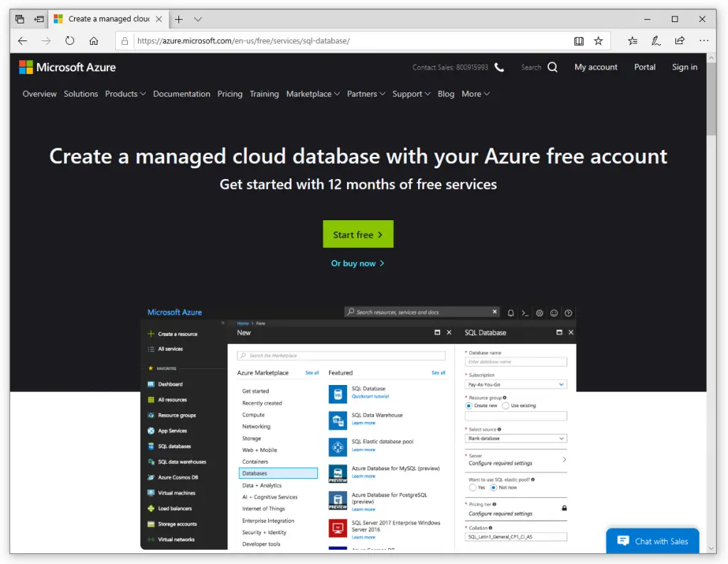Show tab previews chevron

[198, 19]
